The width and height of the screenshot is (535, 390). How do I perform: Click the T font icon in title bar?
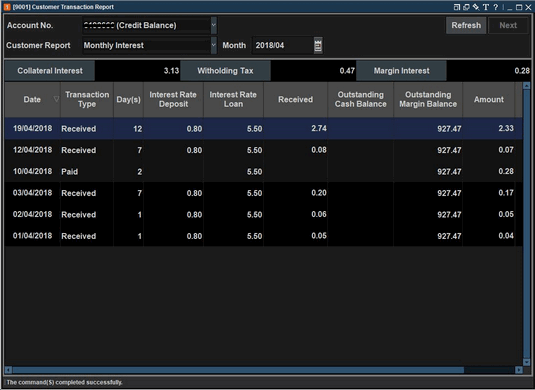pyautogui.click(x=486, y=7)
